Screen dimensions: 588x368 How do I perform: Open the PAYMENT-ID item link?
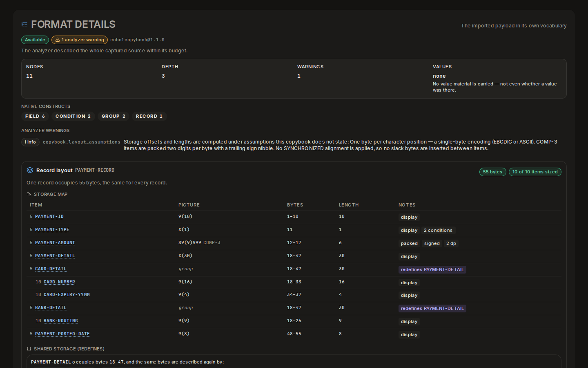[49, 216]
